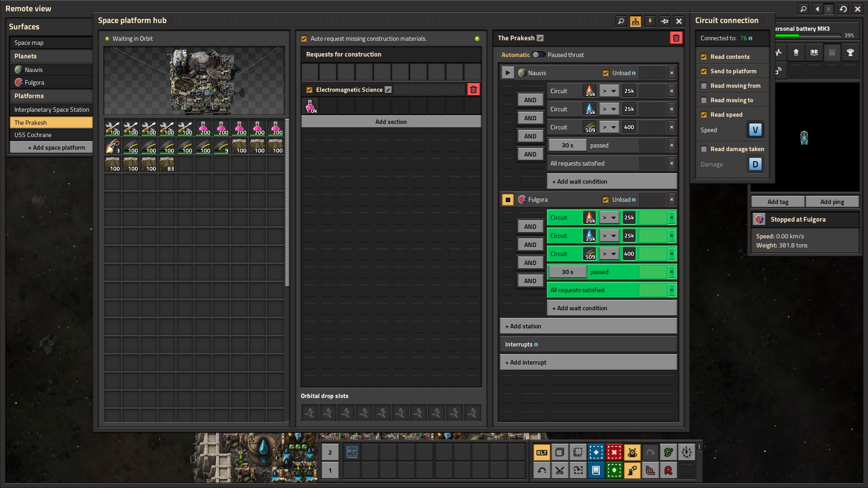The height and width of the screenshot is (488, 868).
Task: Delete the Electromagnetic Science section
Action: click(473, 90)
